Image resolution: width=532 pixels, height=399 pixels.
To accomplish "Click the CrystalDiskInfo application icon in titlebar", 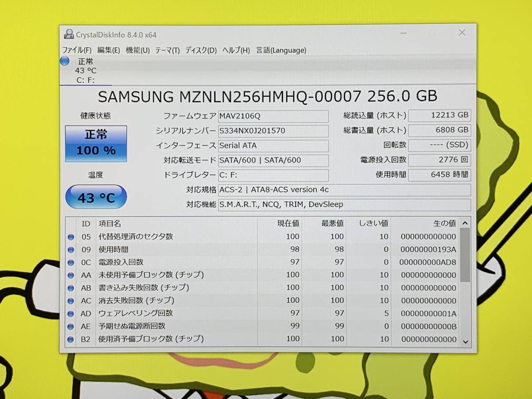I will pyautogui.click(x=69, y=34).
